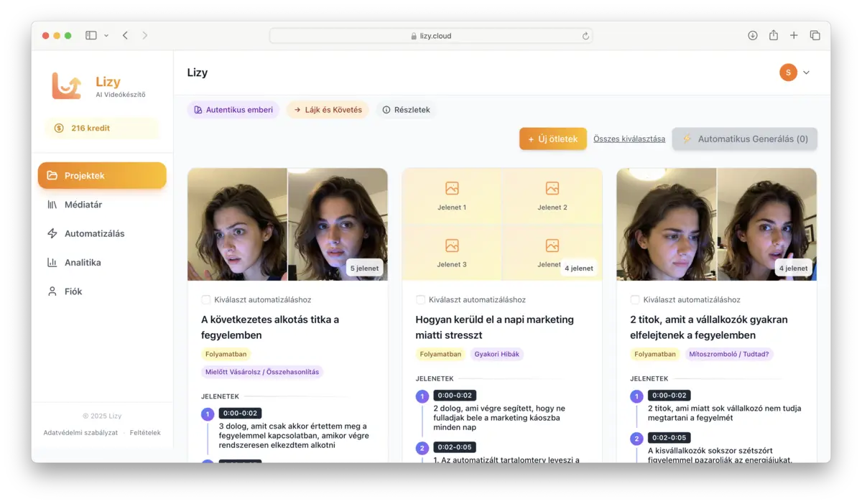
Task: Show Safari tab overview
Action: [815, 35]
